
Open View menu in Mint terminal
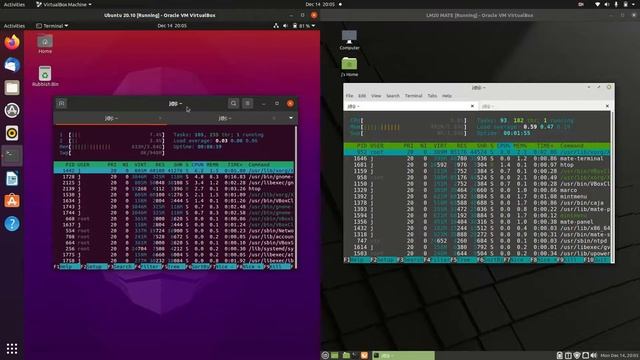pyautogui.click(x=376, y=96)
